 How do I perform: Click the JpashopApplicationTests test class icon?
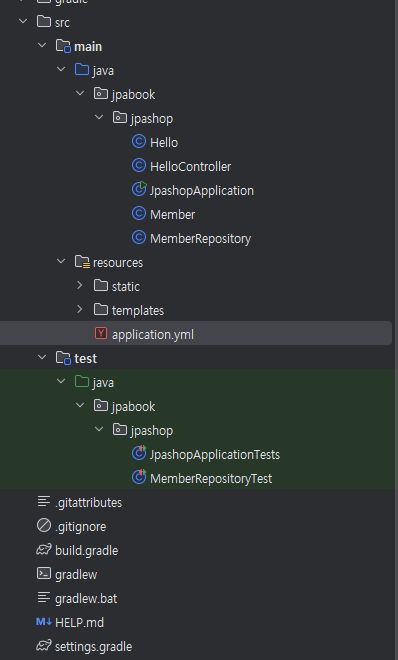(139, 453)
